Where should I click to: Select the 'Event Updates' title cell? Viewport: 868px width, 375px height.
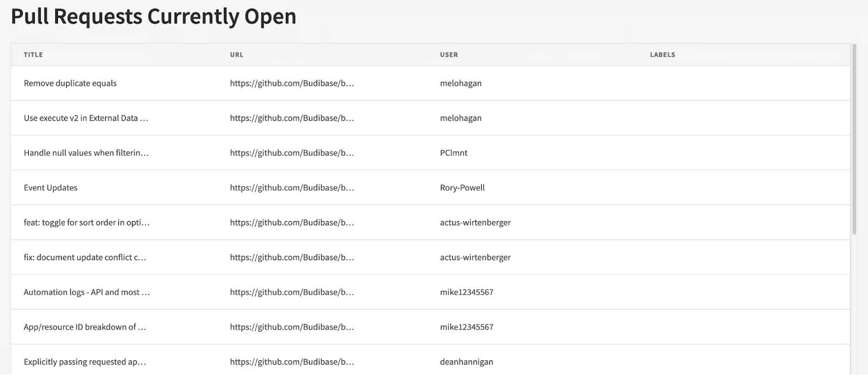pos(50,188)
